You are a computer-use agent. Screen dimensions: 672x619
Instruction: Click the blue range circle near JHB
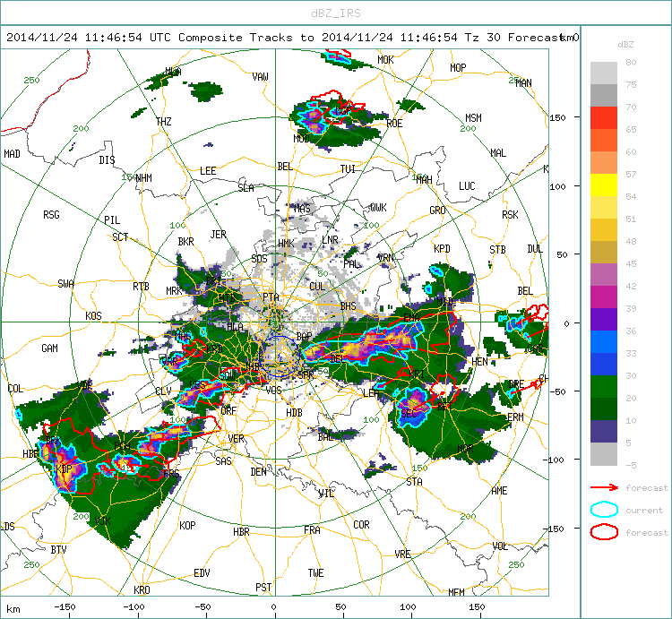pyautogui.click(x=279, y=357)
